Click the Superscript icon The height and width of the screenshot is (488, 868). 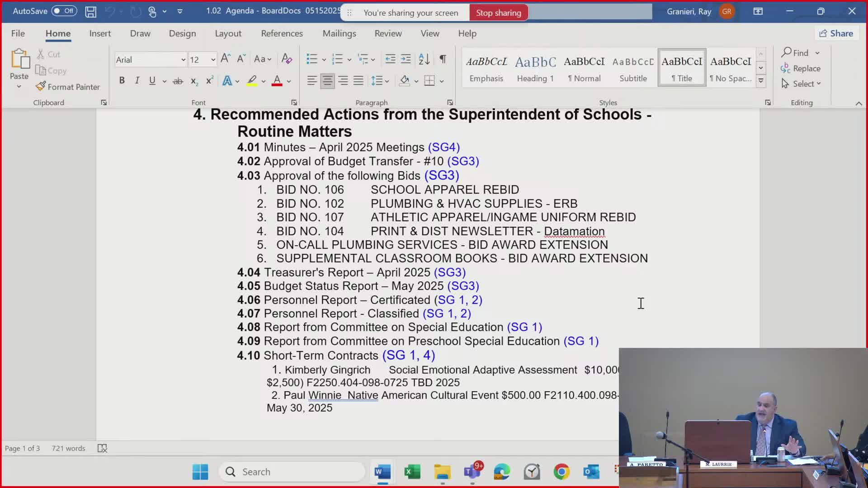tap(209, 81)
